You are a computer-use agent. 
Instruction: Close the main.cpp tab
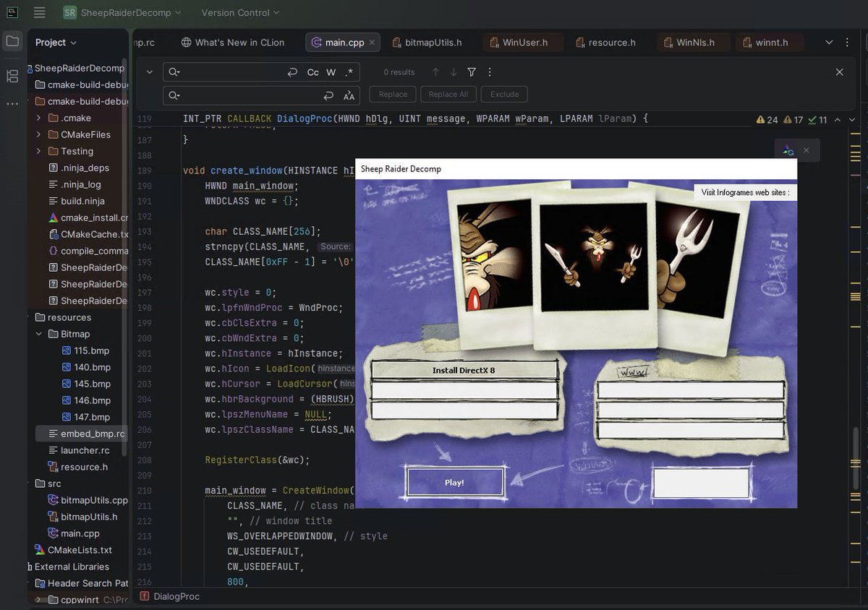click(x=373, y=43)
